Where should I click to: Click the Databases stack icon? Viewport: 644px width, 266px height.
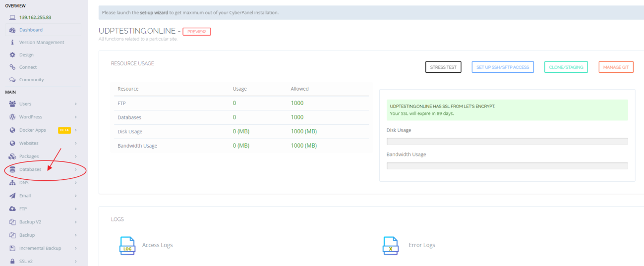tap(12, 169)
